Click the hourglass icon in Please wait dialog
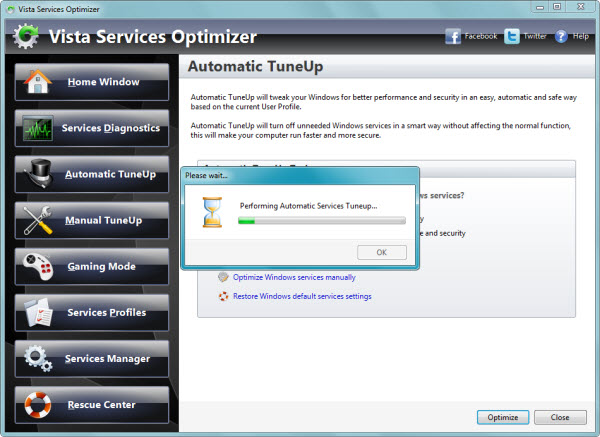This screenshot has height=437, width=600. [212, 212]
